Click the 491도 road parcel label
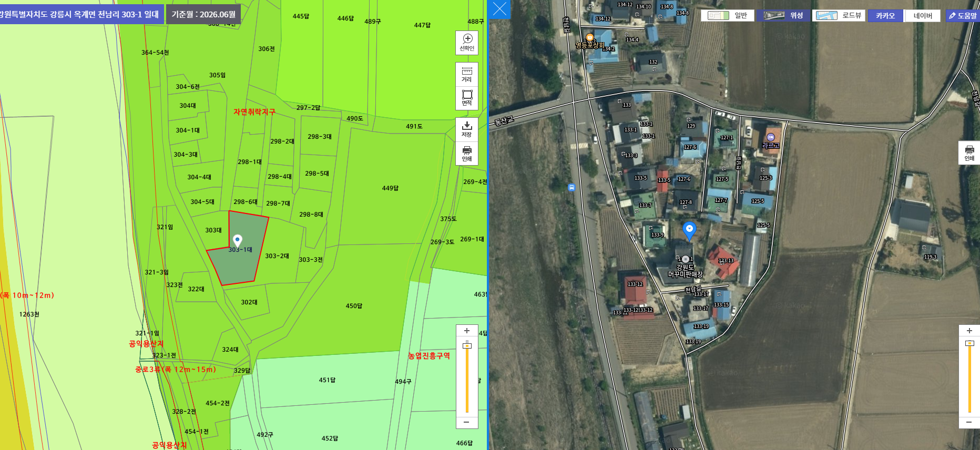This screenshot has height=450, width=980. tap(414, 126)
